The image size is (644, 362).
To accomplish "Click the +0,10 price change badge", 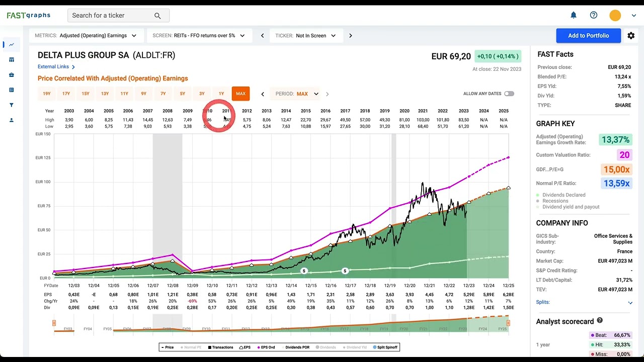I will point(498,56).
